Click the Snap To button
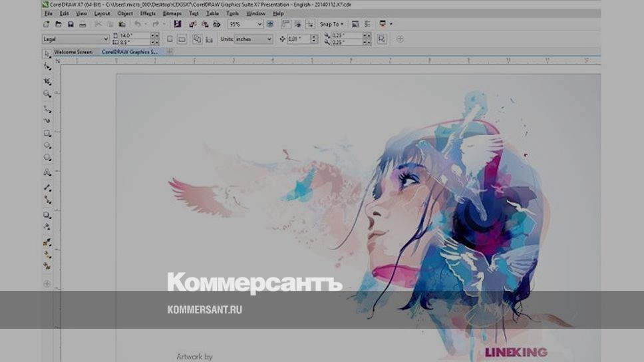Screen dimensions: 644x362 [x=331, y=24]
